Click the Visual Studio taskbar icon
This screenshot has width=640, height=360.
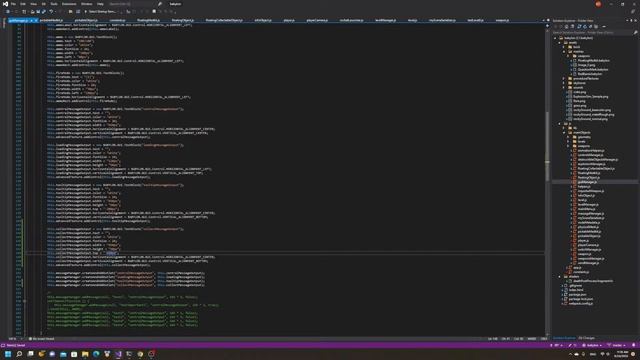pos(118,354)
